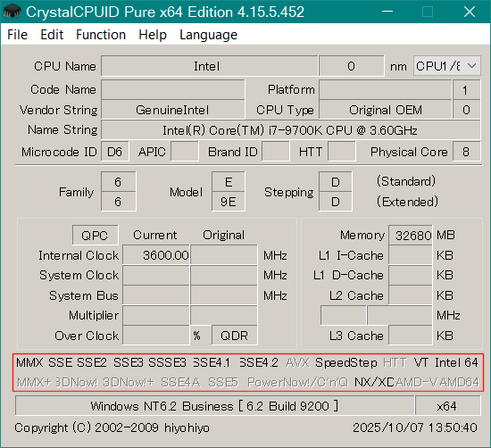Close the CrystalCPUID window

point(469,12)
